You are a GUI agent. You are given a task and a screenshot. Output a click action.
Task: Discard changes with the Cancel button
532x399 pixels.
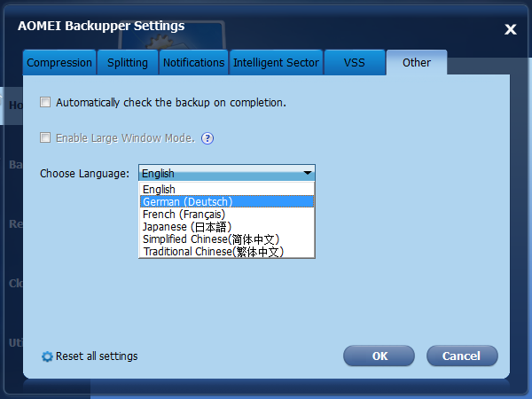click(462, 356)
